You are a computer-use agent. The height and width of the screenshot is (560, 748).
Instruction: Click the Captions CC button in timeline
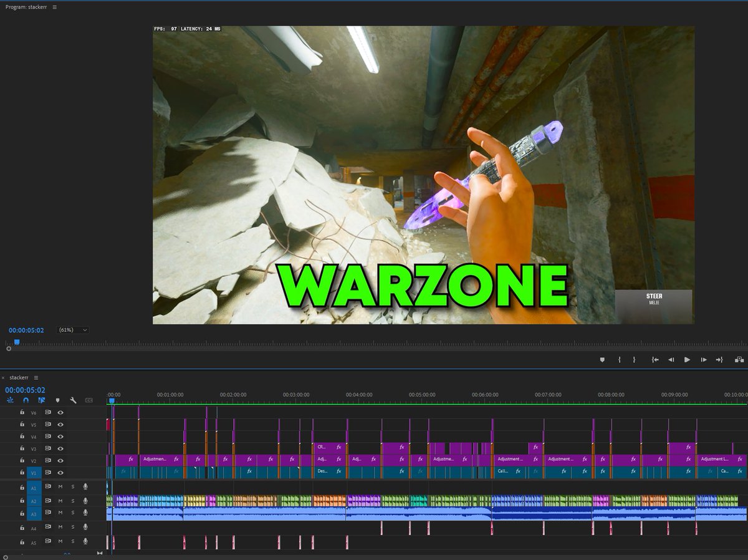[x=89, y=400]
